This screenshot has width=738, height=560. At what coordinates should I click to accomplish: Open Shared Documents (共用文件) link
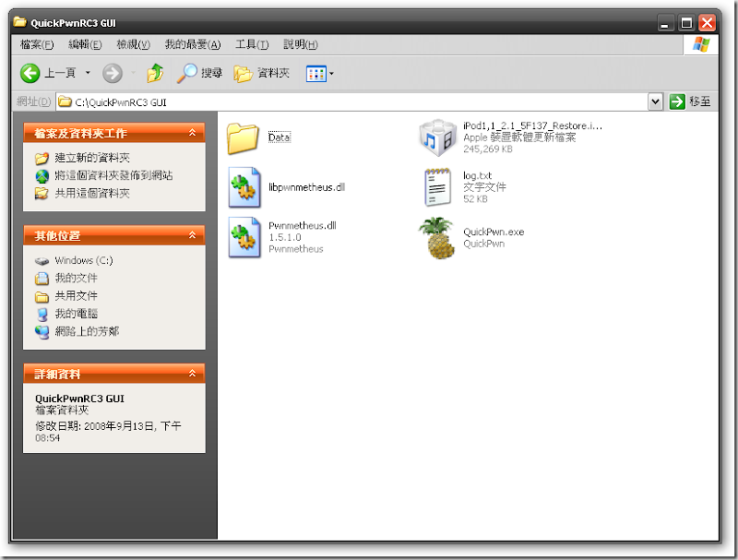point(77,296)
